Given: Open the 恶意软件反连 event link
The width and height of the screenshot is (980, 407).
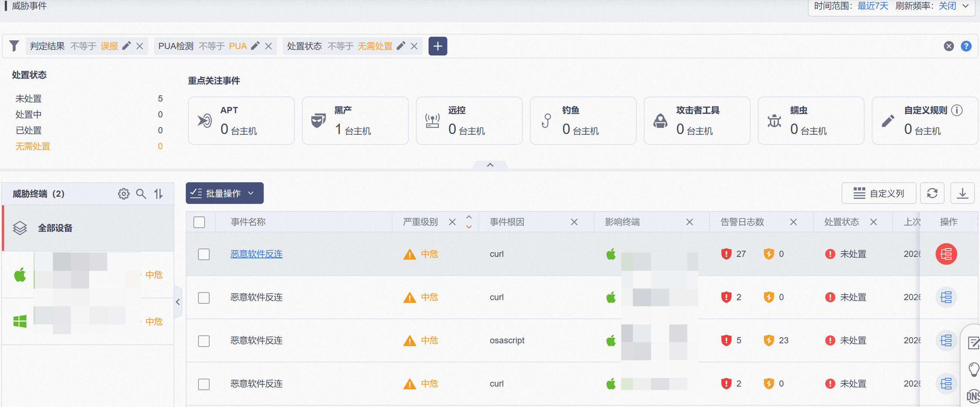Looking at the screenshot, I should [x=256, y=254].
